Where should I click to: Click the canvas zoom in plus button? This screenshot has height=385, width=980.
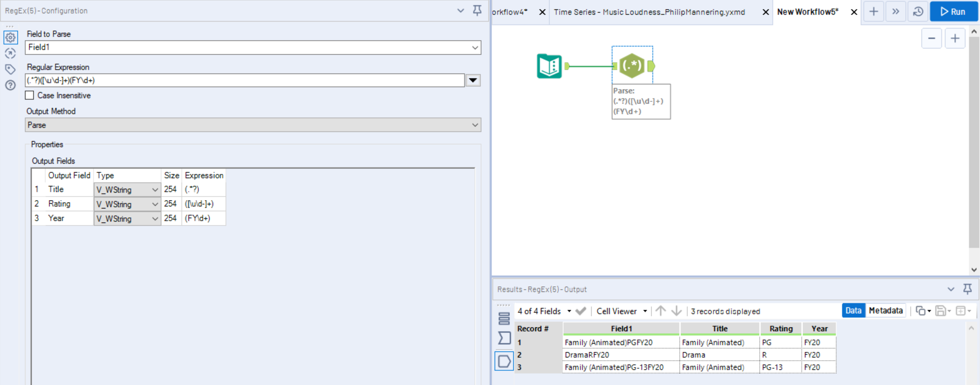click(x=955, y=38)
